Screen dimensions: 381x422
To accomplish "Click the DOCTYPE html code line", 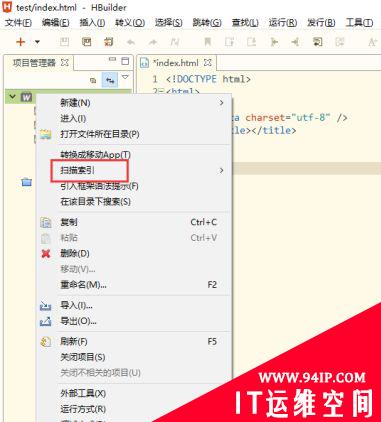I will (x=208, y=79).
